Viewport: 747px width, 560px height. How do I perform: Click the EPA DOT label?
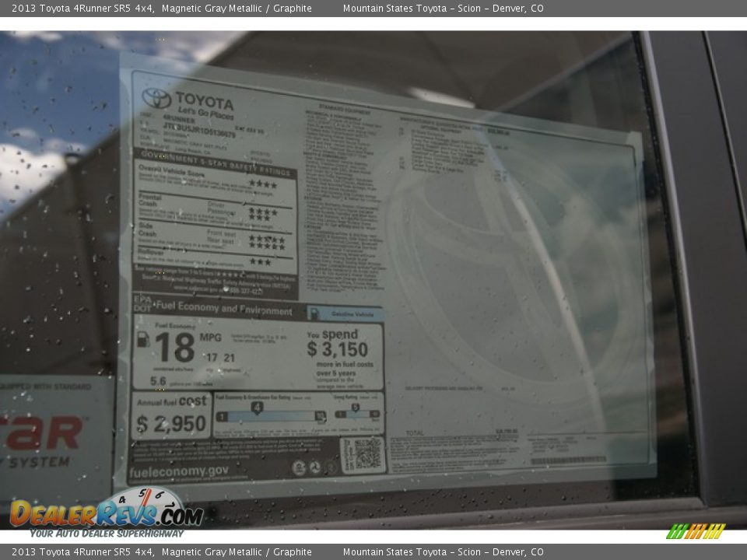point(142,303)
